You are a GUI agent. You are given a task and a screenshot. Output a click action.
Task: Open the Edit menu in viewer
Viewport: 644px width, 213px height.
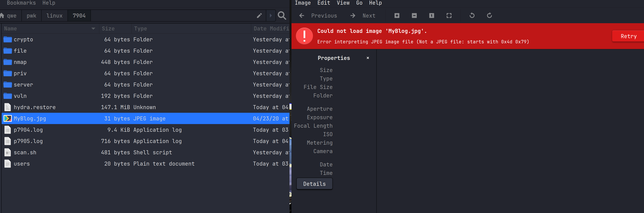point(324,3)
